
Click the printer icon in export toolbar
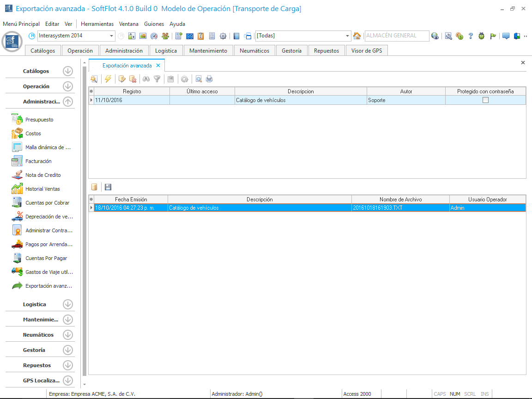pyautogui.click(x=209, y=79)
